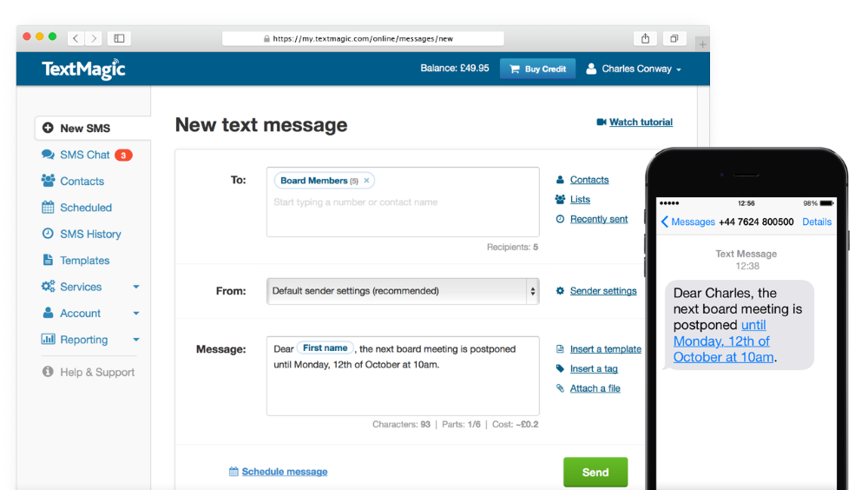Remove the Board Members recipient tag
Image resolution: width=868 pixels, height=490 pixels.
[x=366, y=181]
